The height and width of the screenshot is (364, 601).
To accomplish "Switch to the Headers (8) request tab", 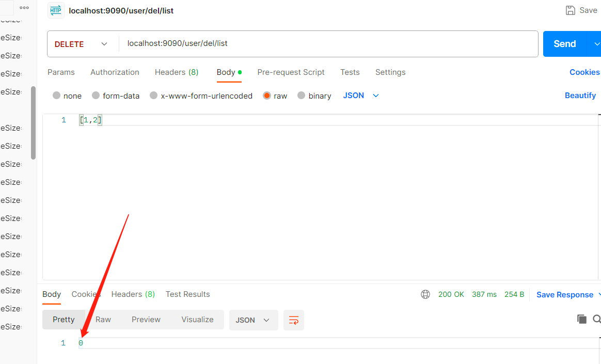I will pyautogui.click(x=177, y=72).
